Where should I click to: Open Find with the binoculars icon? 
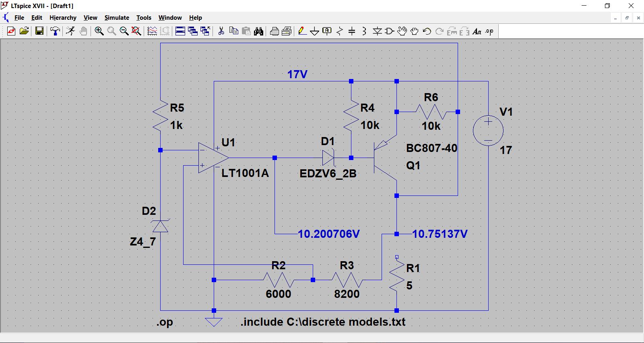[258, 31]
